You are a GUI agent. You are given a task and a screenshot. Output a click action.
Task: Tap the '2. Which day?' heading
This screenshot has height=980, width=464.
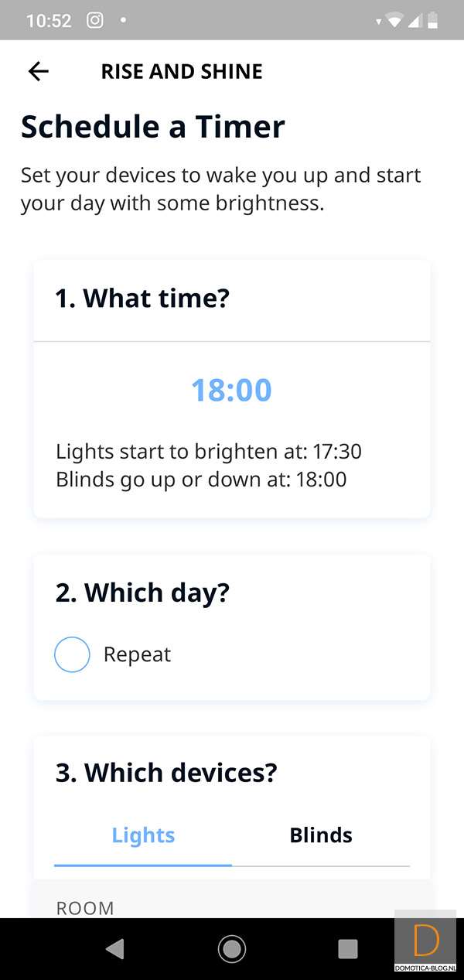(142, 592)
